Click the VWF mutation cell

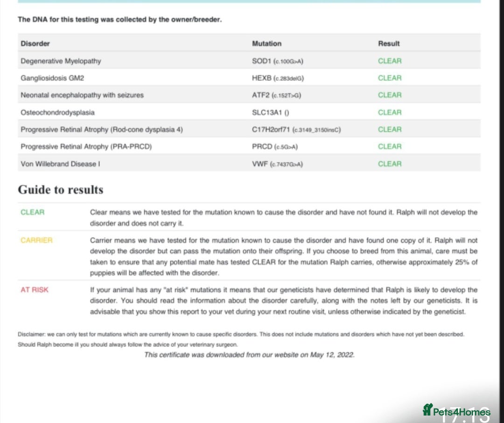(277, 164)
